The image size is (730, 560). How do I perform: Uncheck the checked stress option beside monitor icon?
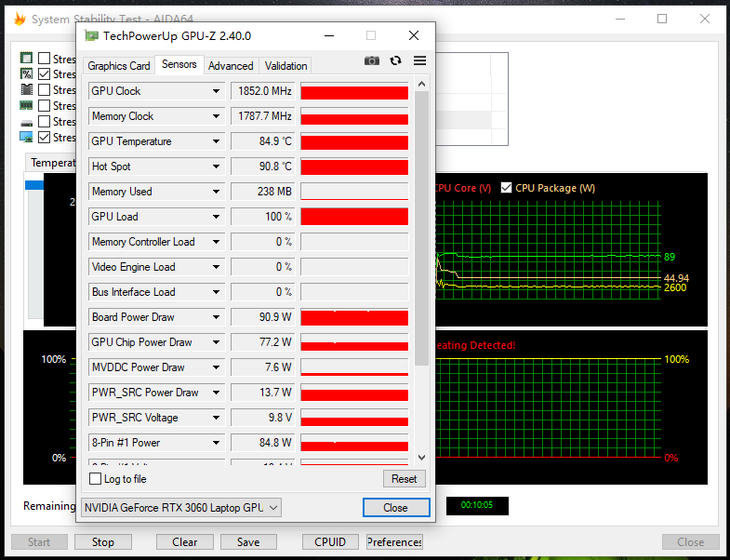pyautogui.click(x=44, y=137)
